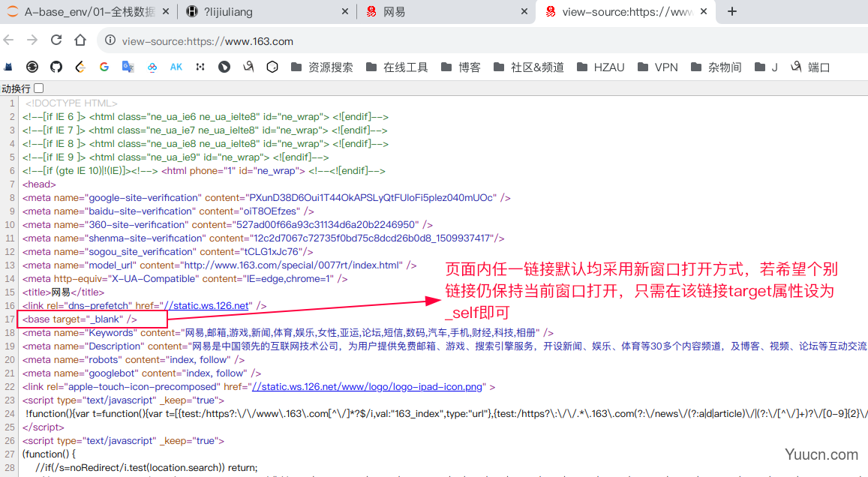Expand the HZAU bookmarks folder
The image size is (868, 477).
(x=600, y=67)
